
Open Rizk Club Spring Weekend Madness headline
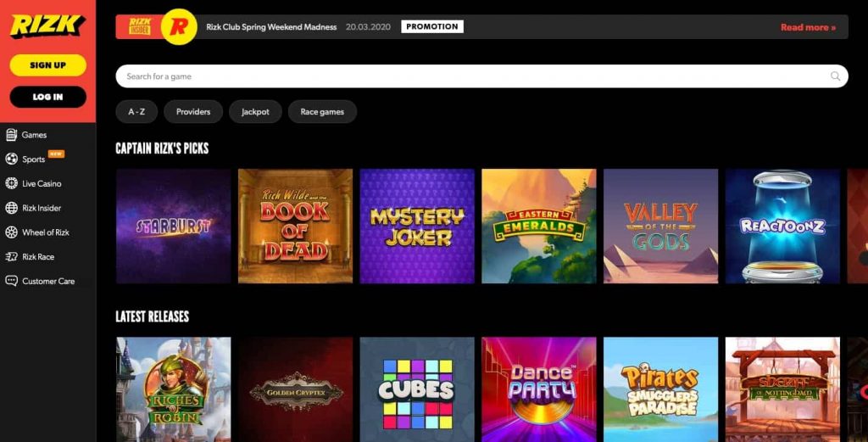271,26
